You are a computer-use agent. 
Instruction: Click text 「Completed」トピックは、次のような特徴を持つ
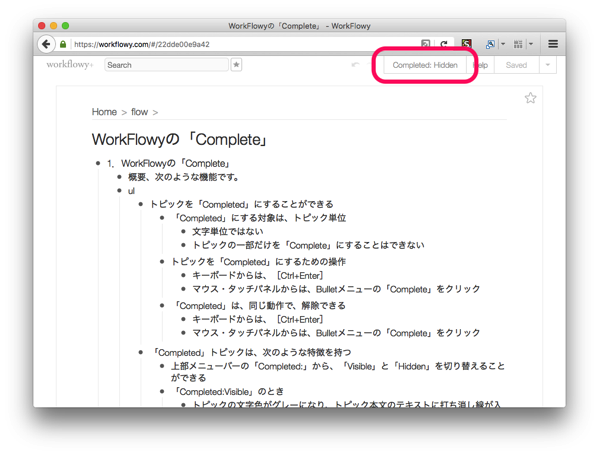coord(251,353)
